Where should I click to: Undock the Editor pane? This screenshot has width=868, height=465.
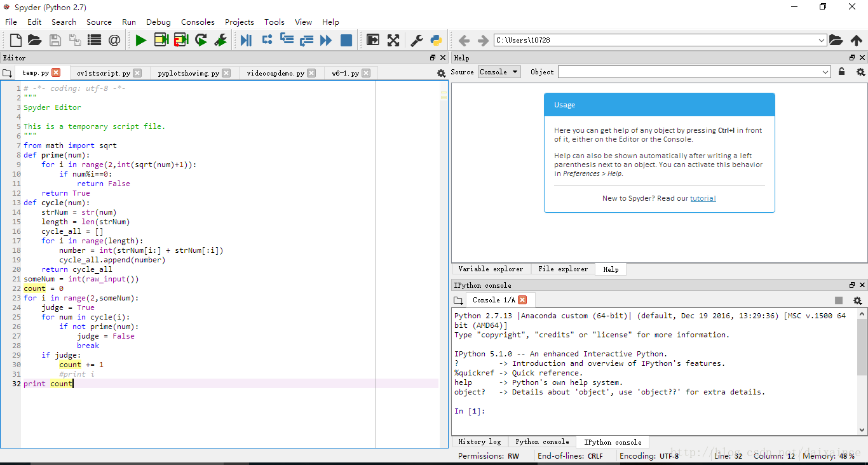(433, 57)
